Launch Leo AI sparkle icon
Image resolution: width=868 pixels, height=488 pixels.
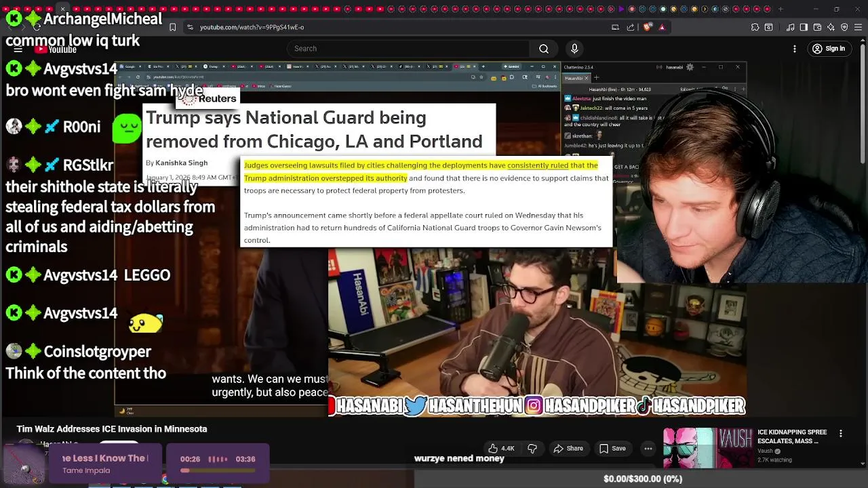coord(831,27)
